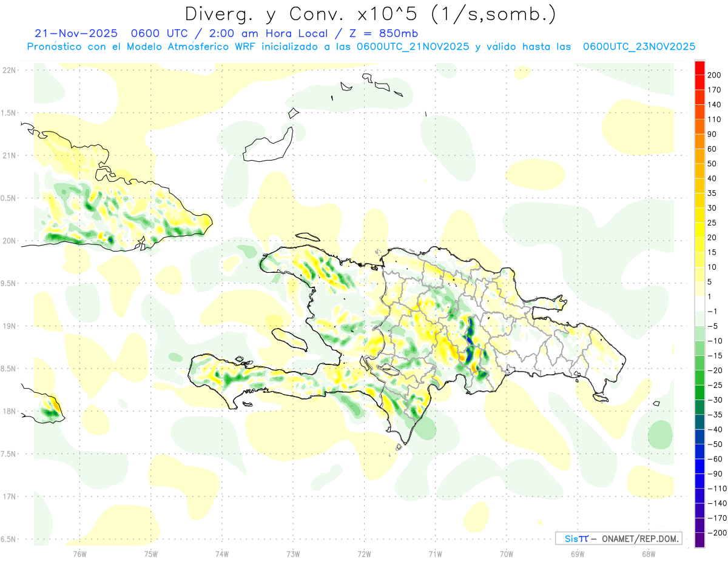The width and height of the screenshot is (728, 562).
Task: Click the positive '90' colorbar label
Action: point(712,134)
